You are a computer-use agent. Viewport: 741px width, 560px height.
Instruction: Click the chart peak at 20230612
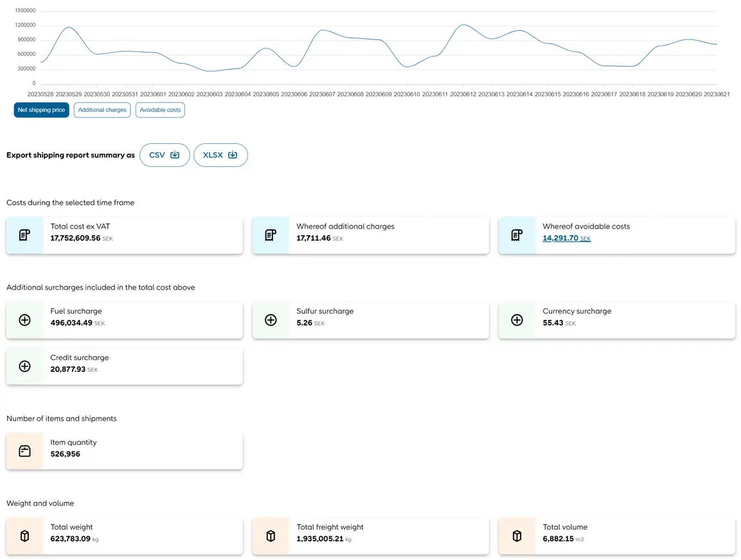(463, 25)
